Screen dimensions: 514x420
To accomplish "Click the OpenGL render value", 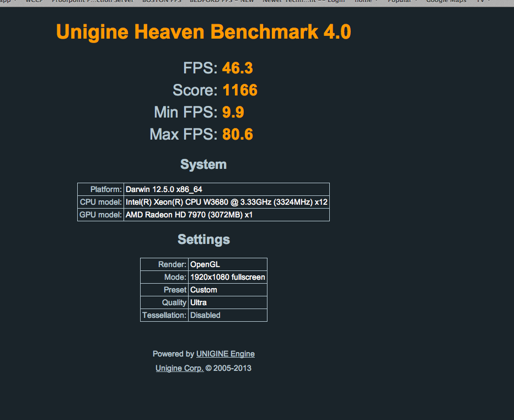I will (228, 264).
